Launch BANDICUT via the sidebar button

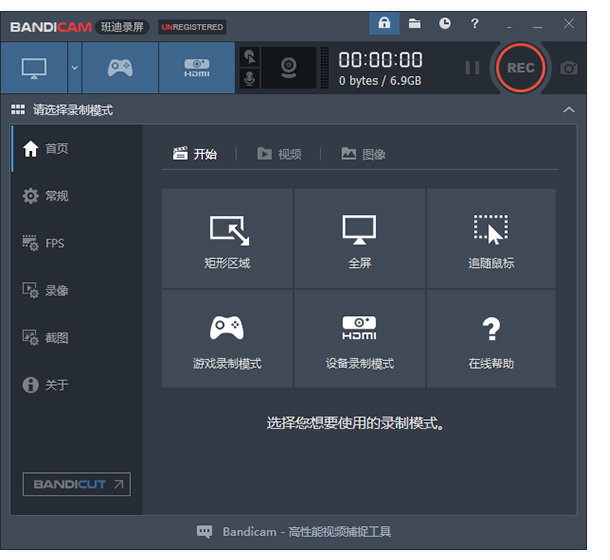(x=77, y=484)
